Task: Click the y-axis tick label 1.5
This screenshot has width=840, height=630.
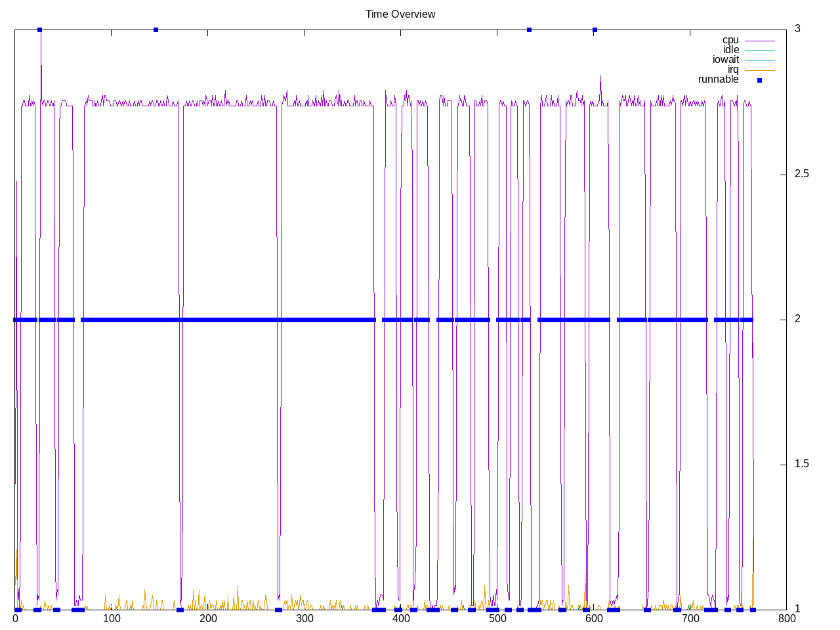Action: coord(801,464)
